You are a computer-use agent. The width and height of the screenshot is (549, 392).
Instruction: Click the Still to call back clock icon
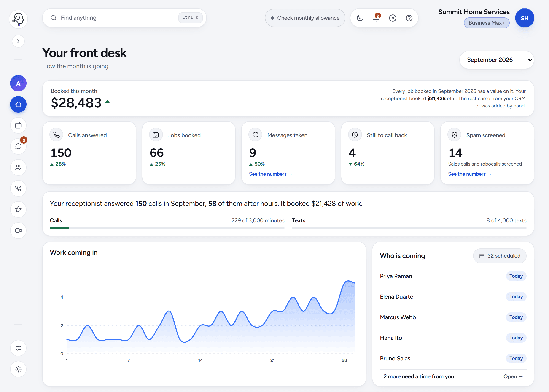355,135
